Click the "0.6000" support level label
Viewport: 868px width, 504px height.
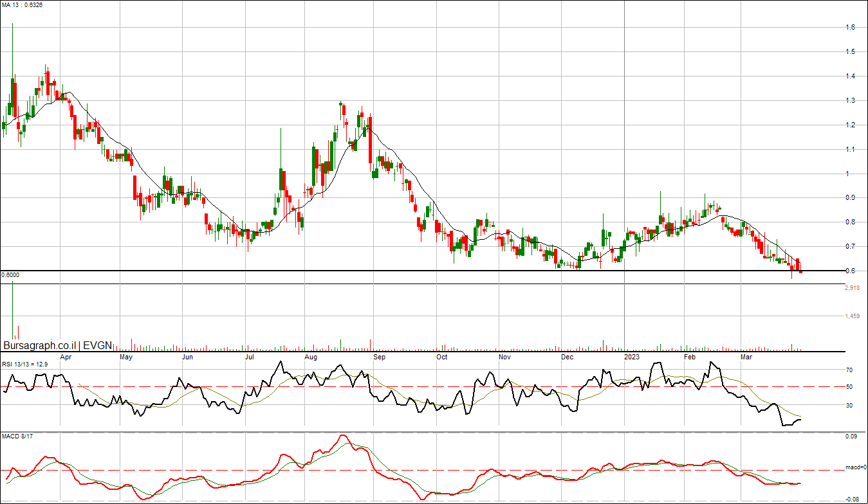(x=10, y=275)
